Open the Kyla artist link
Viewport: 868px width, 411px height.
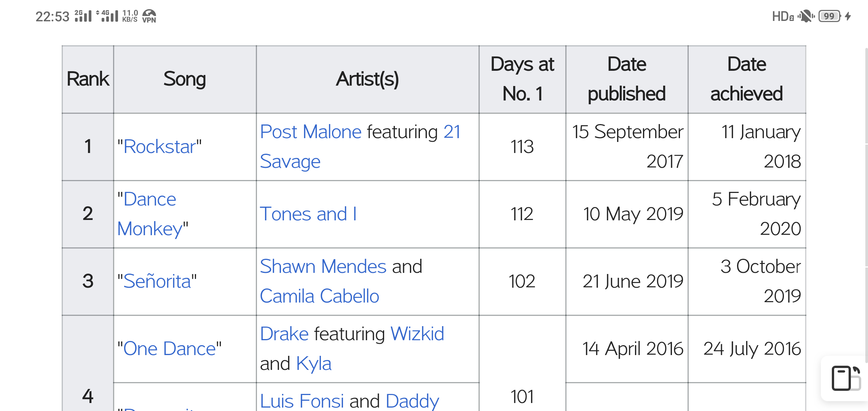pos(314,363)
